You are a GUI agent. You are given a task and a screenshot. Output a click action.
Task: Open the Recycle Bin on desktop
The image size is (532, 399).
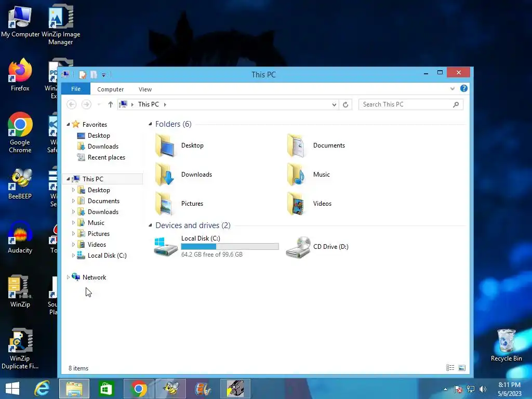point(506,345)
